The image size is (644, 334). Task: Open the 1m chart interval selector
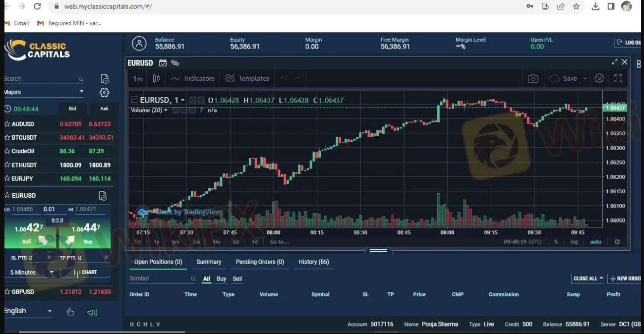click(138, 78)
